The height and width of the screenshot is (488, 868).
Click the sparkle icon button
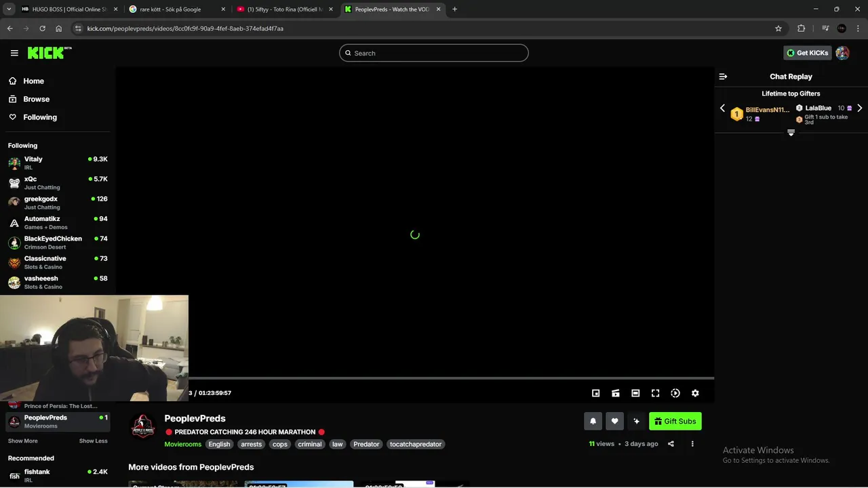click(636, 421)
